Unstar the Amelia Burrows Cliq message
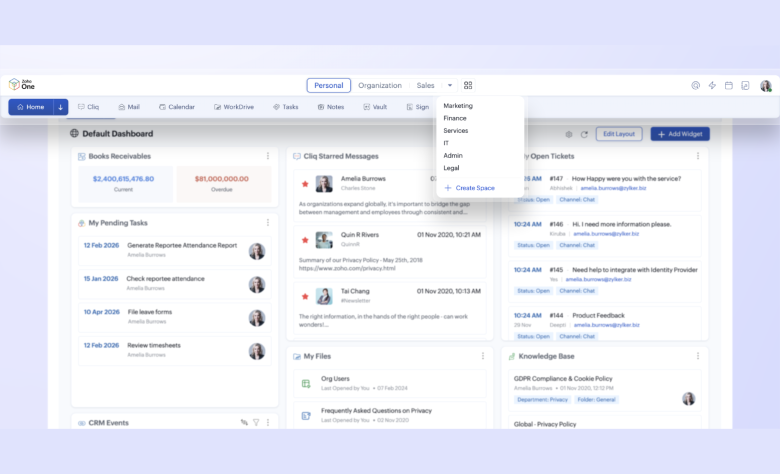The image size is (780, 474). [x=305, y=184]
